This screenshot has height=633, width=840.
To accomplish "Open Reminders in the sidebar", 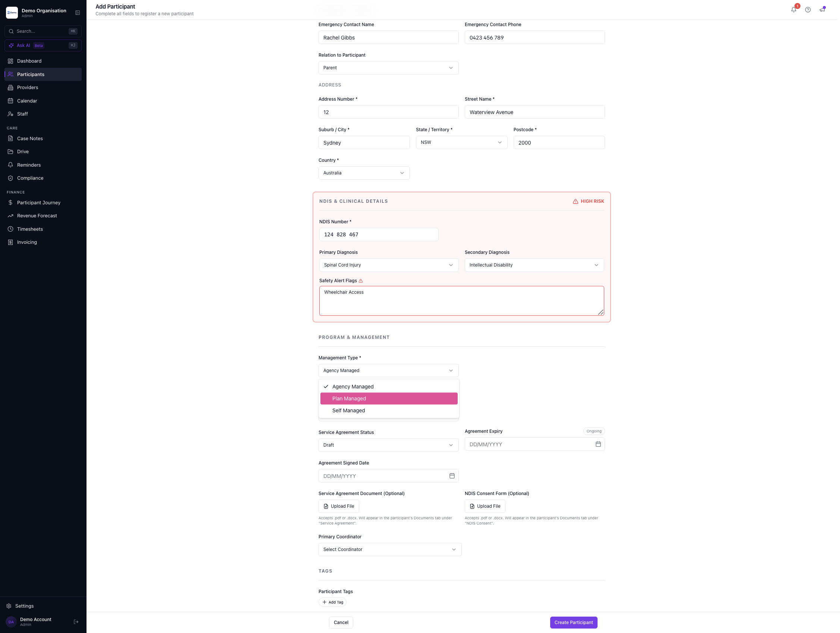I will click(43, 165).
